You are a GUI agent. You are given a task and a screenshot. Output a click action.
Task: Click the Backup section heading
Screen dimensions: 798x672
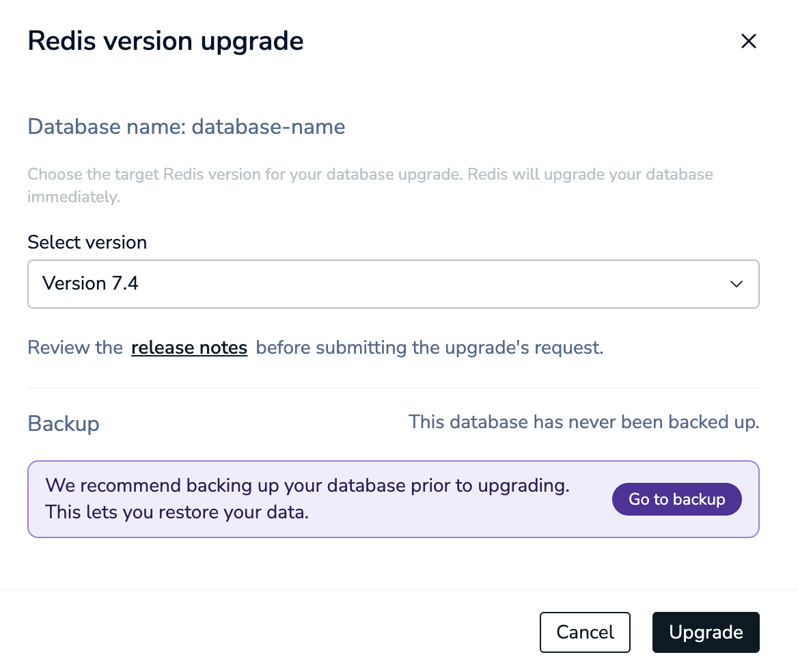[63, 423]
